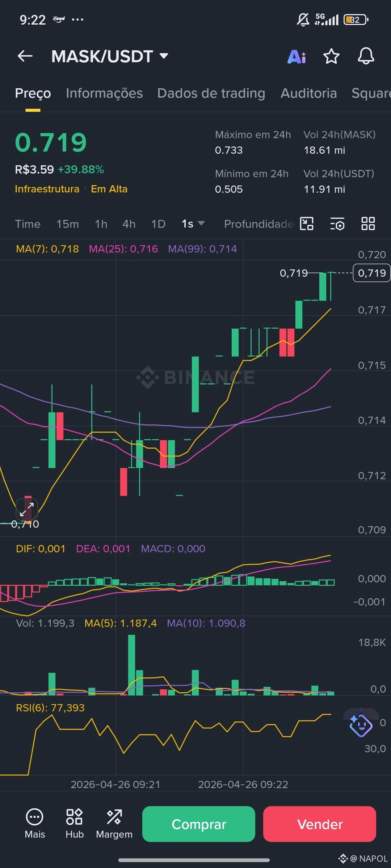Open the Em Alta tag
This screenshot has width=391, height=868.
pos(109,189)
